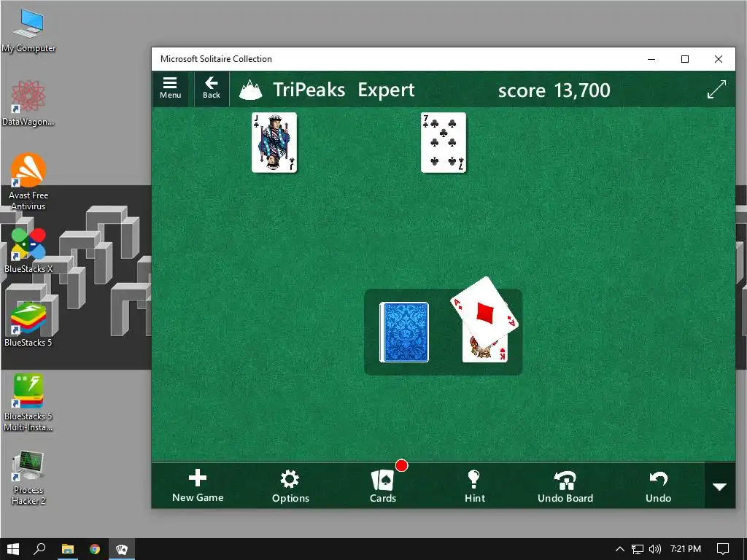
Task: Start a New Game
Action: 198,486
